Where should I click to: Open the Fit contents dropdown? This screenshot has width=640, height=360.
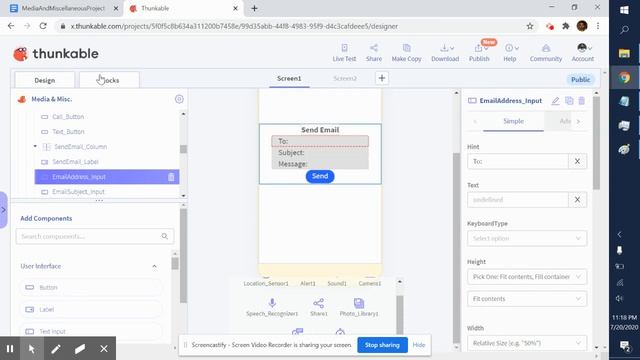pyautogui.click(x=527, y=299)
